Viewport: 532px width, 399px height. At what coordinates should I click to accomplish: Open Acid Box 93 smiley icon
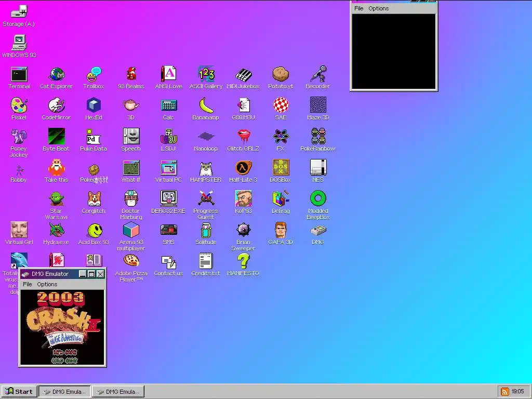coord(94,234)
